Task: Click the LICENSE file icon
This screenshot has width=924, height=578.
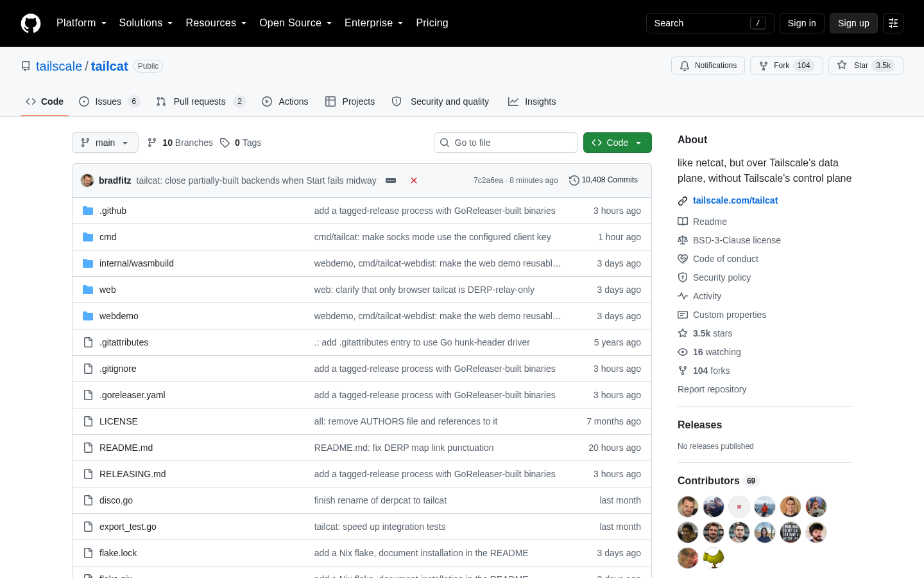Action: (x=88, y=421)
